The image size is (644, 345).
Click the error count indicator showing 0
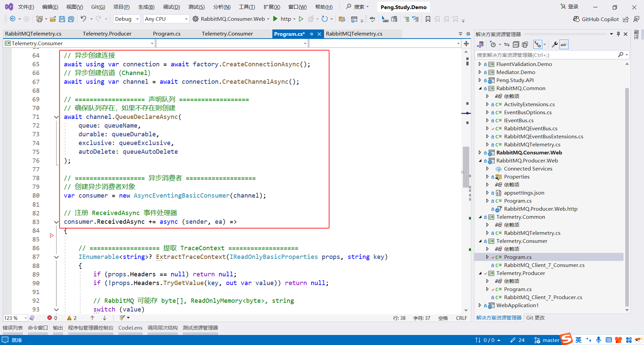point(52,318)
